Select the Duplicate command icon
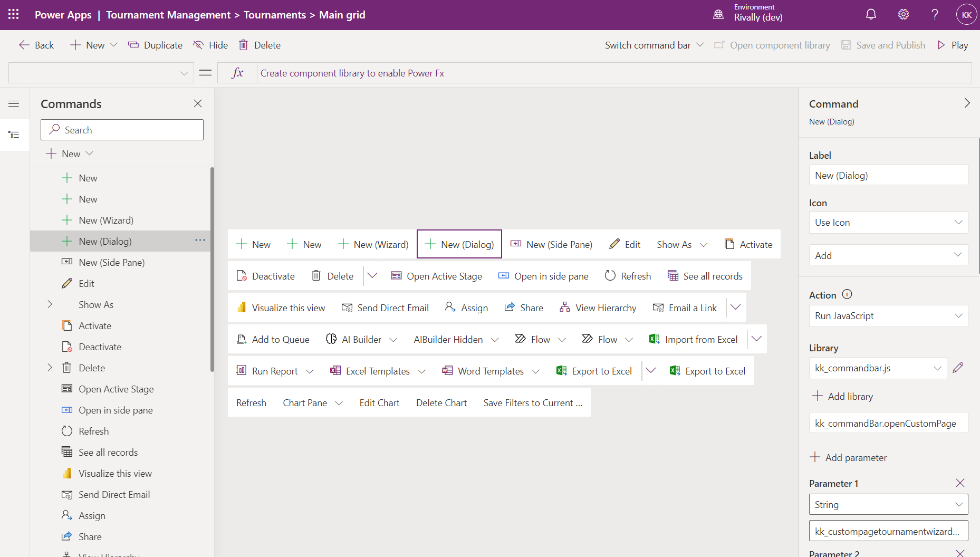The height and width of the screenshot is (557, 980). [133, 45]
